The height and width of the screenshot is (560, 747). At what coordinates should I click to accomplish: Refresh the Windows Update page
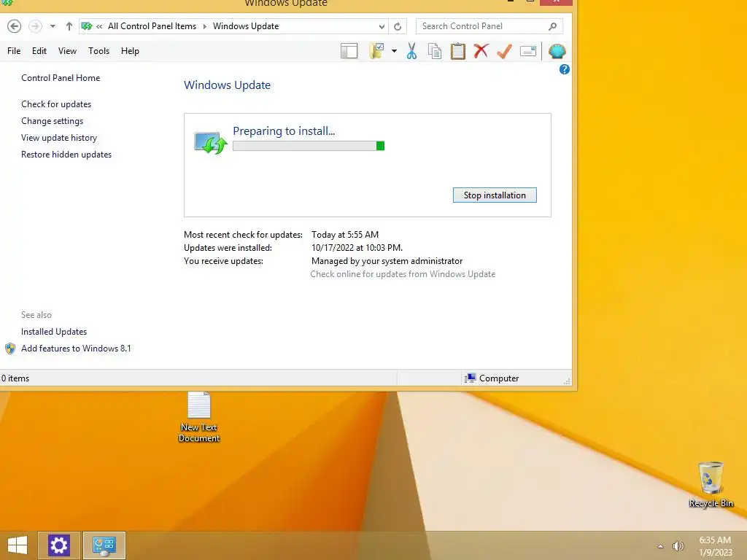click(398, 27)
